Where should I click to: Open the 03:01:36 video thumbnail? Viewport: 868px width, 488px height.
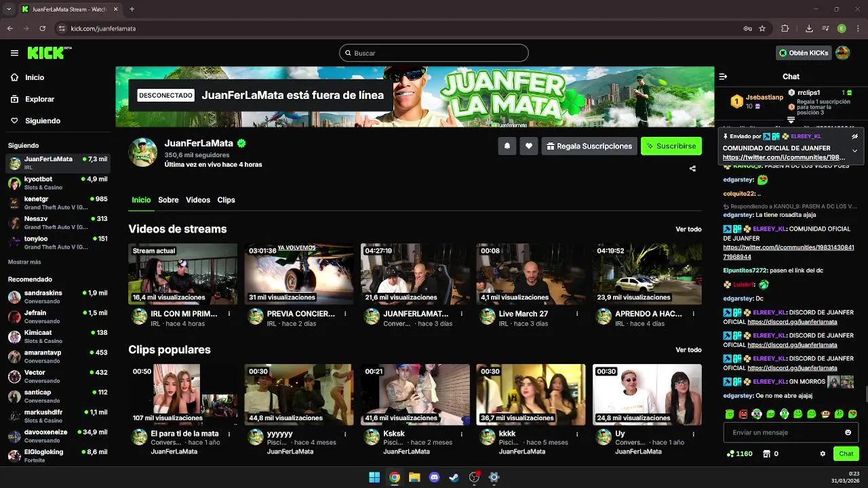point(299,274)
